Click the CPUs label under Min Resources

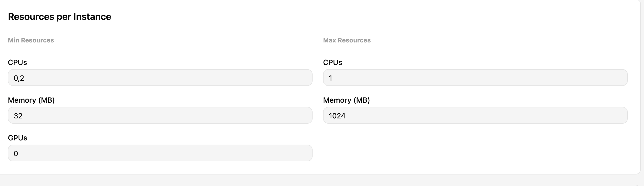tap(17, 62)
